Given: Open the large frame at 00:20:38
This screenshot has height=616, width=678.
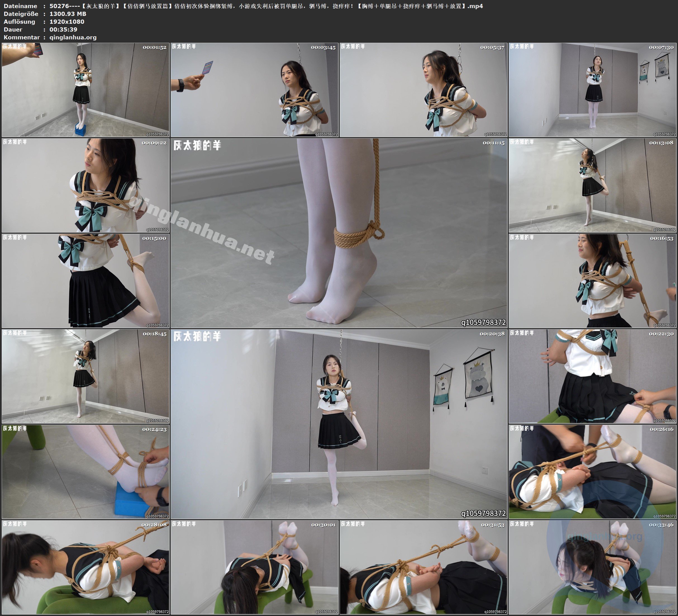Looking at the screenshot, I should [339, 424].
